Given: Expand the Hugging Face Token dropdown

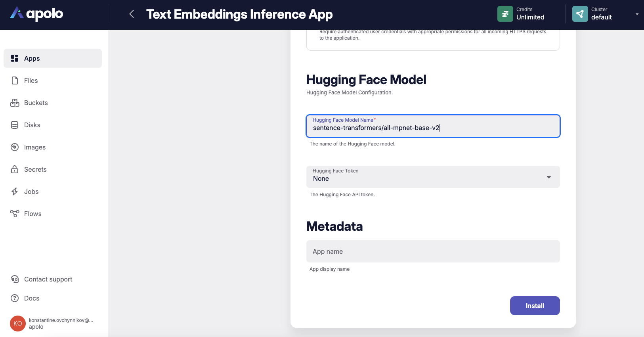Looking at the screenshot, I should click(x=548, y=177).
